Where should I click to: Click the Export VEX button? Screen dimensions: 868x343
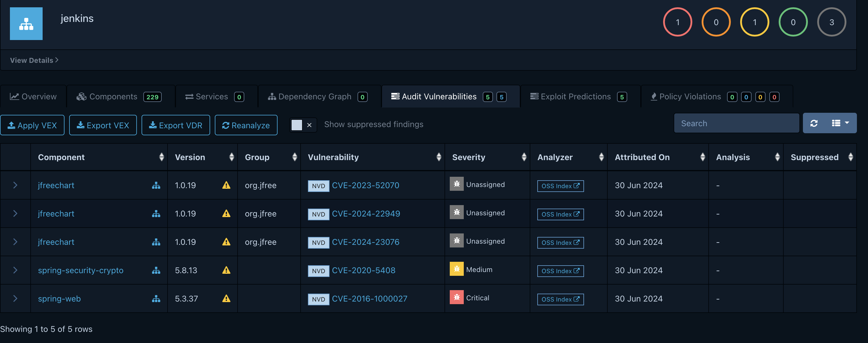click(x=103, y=125)
